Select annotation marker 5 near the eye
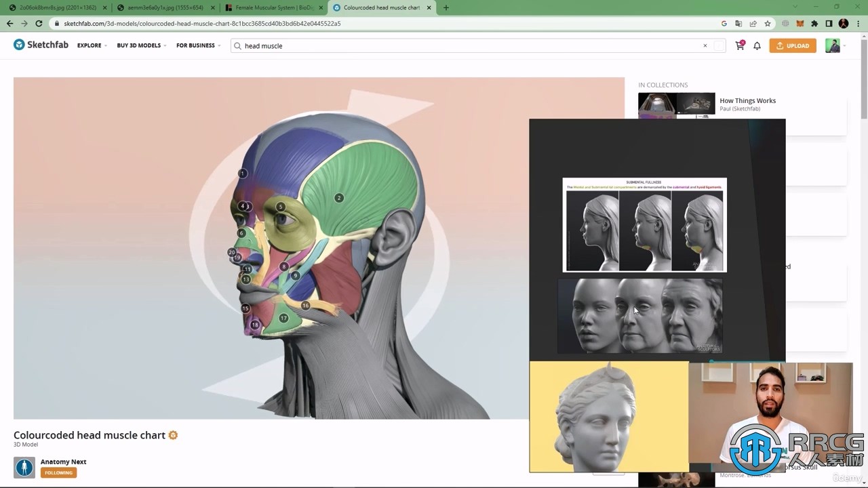The width and height of the screenshot is (868, 488). click(280, 207)
